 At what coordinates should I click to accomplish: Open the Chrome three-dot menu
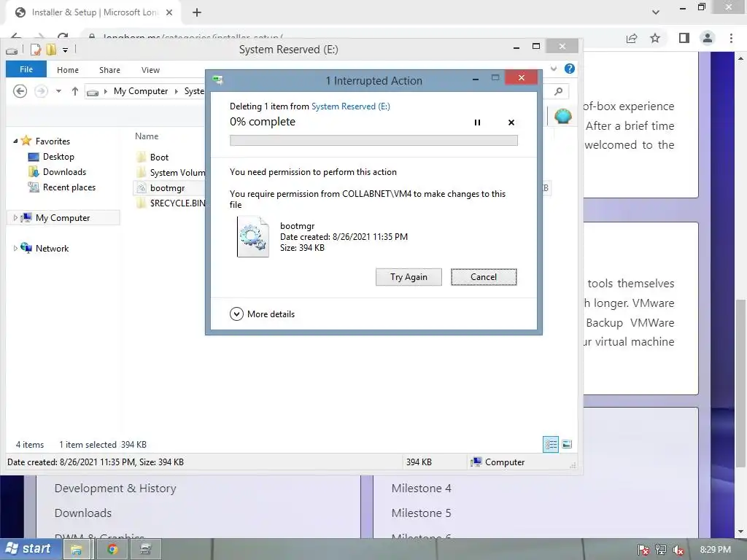[x=731, y=38]
